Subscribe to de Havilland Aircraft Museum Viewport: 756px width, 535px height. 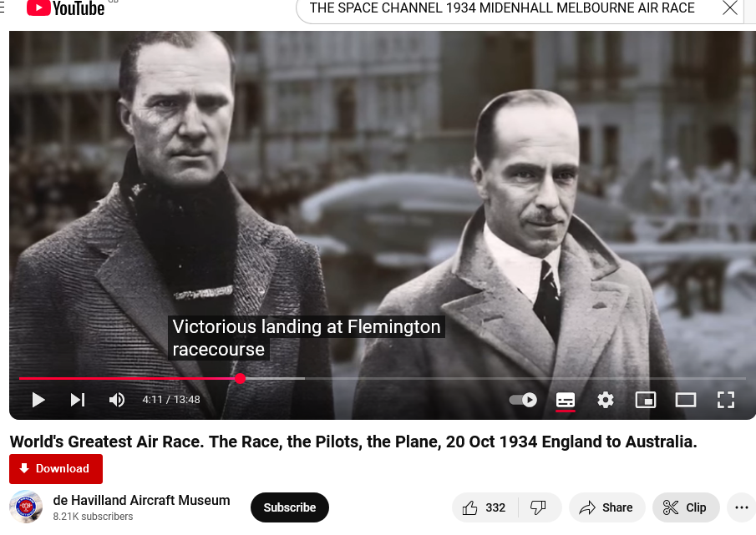[290, 507]
